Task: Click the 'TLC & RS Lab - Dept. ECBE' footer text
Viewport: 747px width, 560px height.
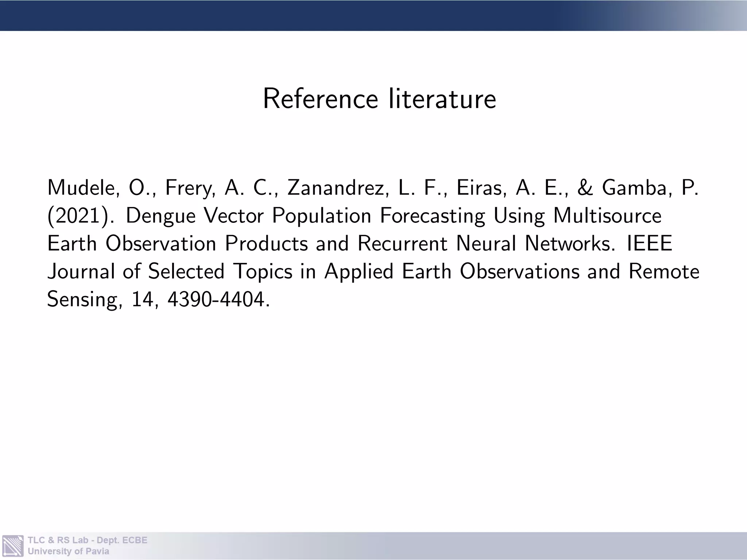Action: tap(88, 540)
